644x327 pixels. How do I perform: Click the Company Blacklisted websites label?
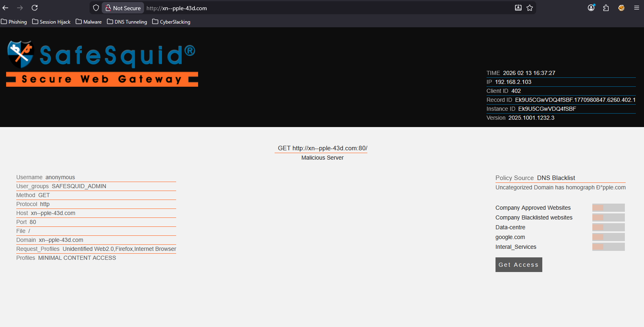[534, 217]
